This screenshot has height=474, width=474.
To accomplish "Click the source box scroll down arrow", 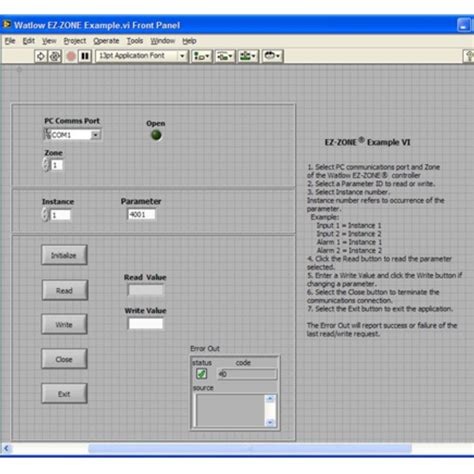I will point(270,423).
